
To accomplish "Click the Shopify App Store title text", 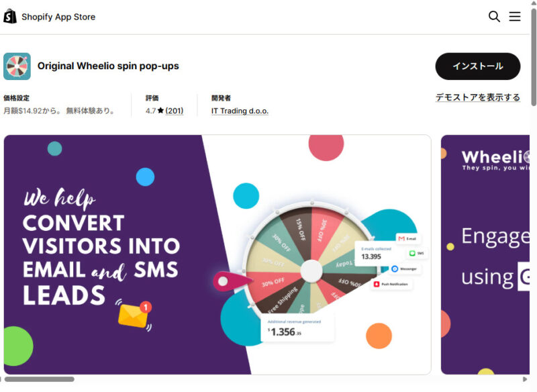I will [58, 17].
